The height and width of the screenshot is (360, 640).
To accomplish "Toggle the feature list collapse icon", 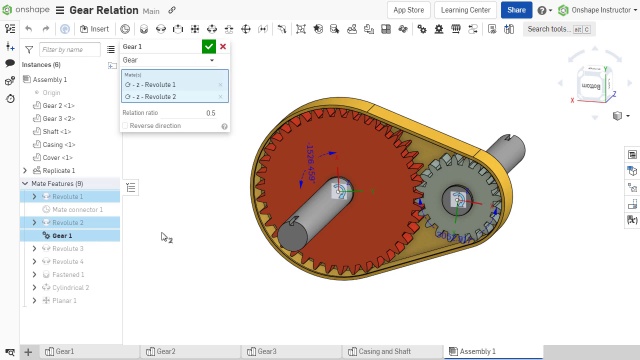I will [131, 188].
